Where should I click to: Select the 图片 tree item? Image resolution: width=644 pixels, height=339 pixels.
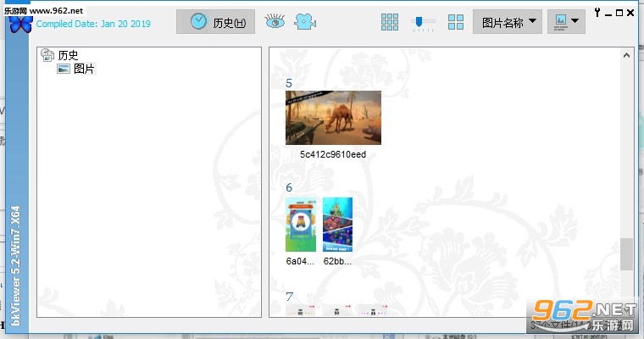pyautogui.click(x=84, y=69)
